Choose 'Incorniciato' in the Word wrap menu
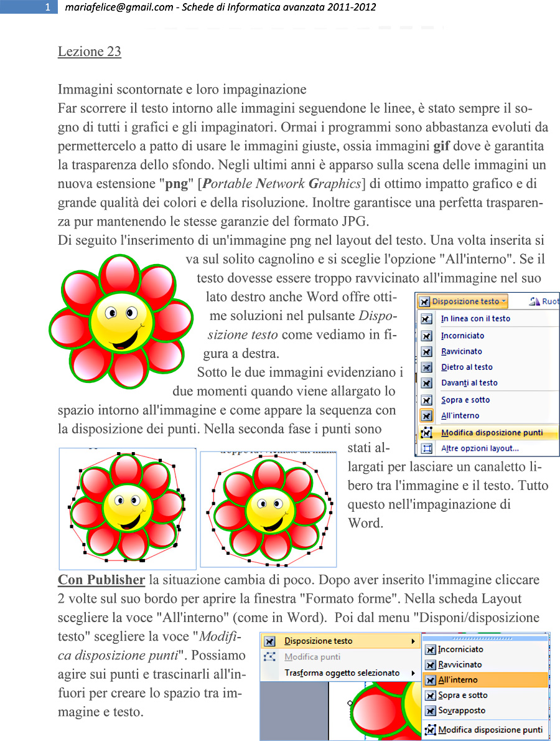560x741 pixels. click(x=462, y=336)
